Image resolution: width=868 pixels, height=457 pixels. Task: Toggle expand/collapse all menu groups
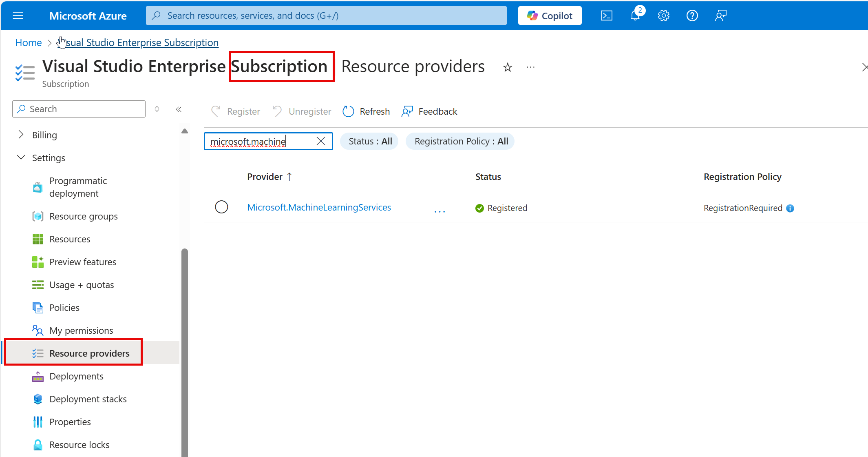point(157,109)
